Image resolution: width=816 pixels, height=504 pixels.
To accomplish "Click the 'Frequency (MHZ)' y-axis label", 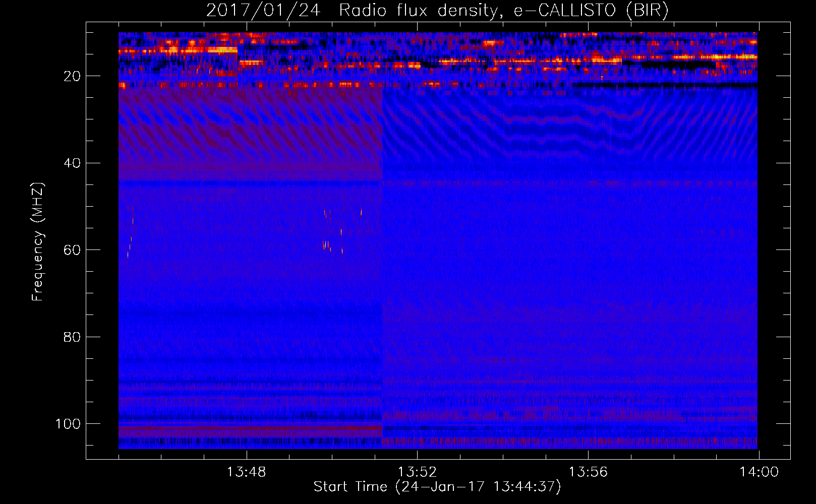I will 38,242.
